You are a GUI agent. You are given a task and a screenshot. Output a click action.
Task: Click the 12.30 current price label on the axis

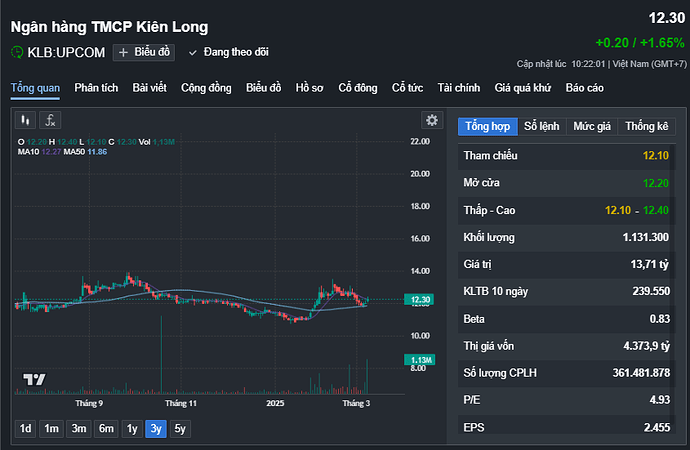point(420,300)
